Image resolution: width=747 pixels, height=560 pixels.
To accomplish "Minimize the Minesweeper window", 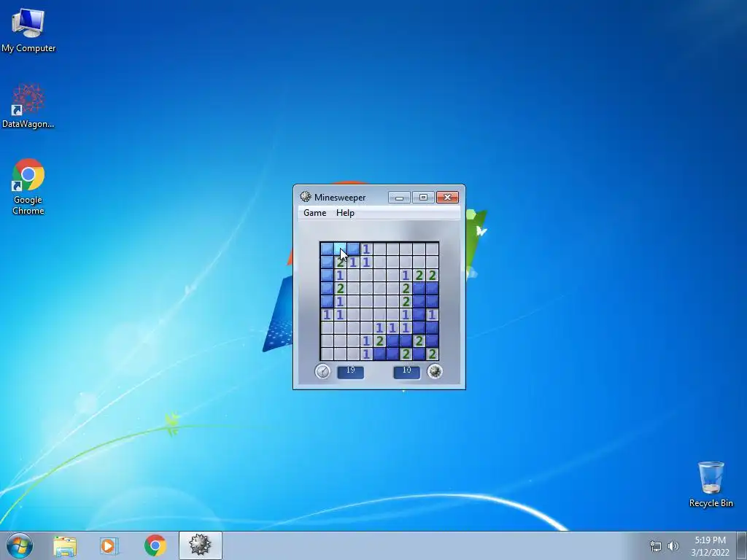I will coord(399,197).
